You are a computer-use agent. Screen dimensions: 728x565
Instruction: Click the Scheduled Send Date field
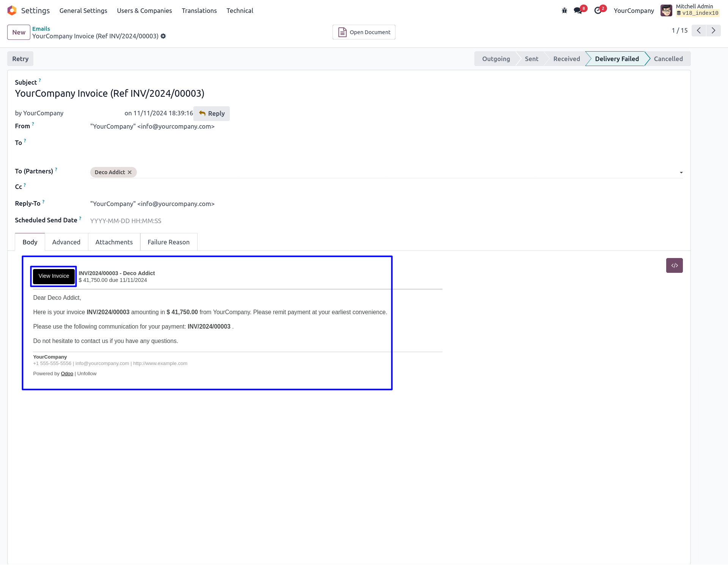pyautogui.click(x=126, y=221)
